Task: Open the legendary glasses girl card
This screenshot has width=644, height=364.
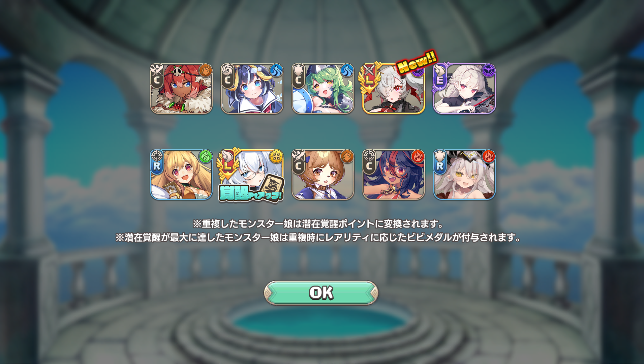Action: (x=252, y=175)
